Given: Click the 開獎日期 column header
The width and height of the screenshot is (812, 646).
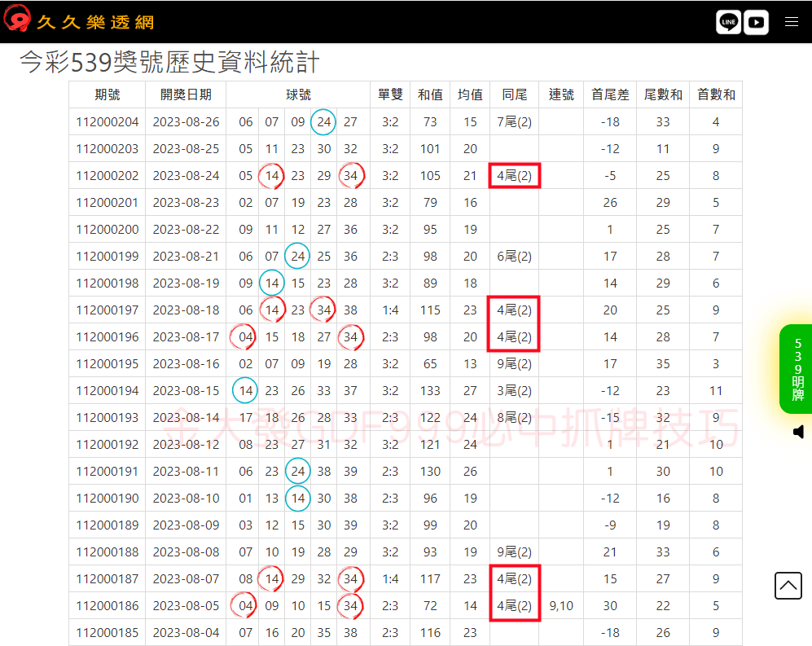Looking at the screenshot, I should coord(185,94).
